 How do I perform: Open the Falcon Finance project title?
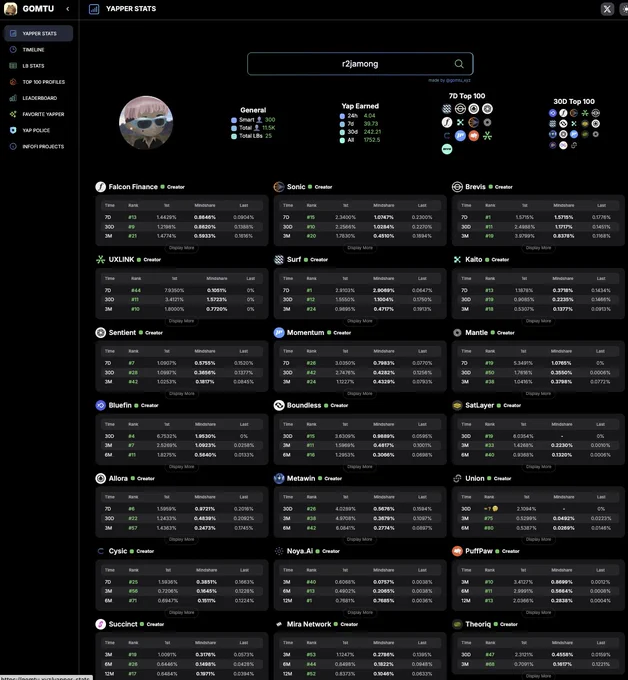pyautogui.click(x=133, y=187)
